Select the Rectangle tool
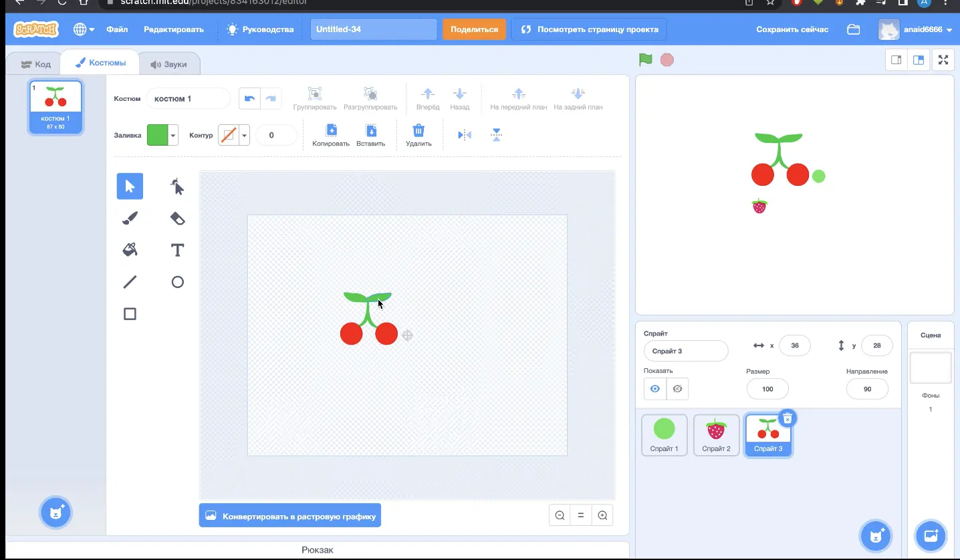Image resolution: width=960 pixels, height=560 pixels. 130,314
